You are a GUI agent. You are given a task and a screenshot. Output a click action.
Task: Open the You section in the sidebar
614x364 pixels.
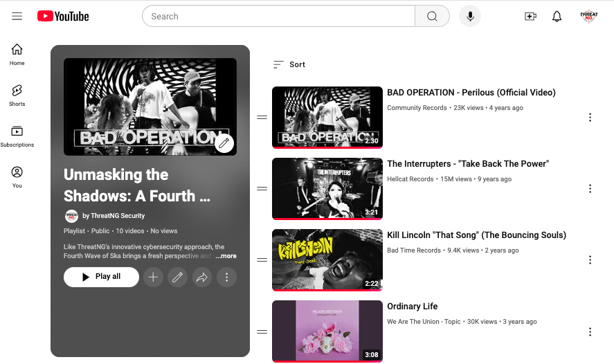coord(17,177)
